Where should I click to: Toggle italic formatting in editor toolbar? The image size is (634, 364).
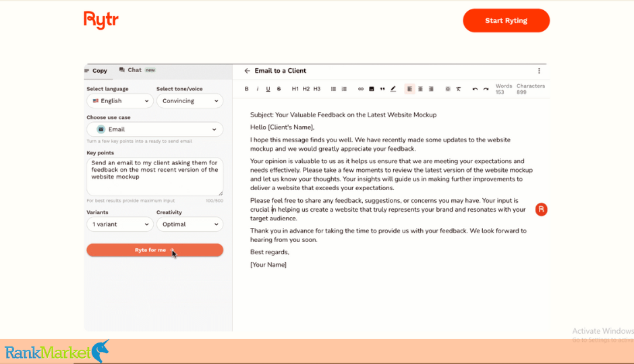pyautogui.click(x=257, y=89)
